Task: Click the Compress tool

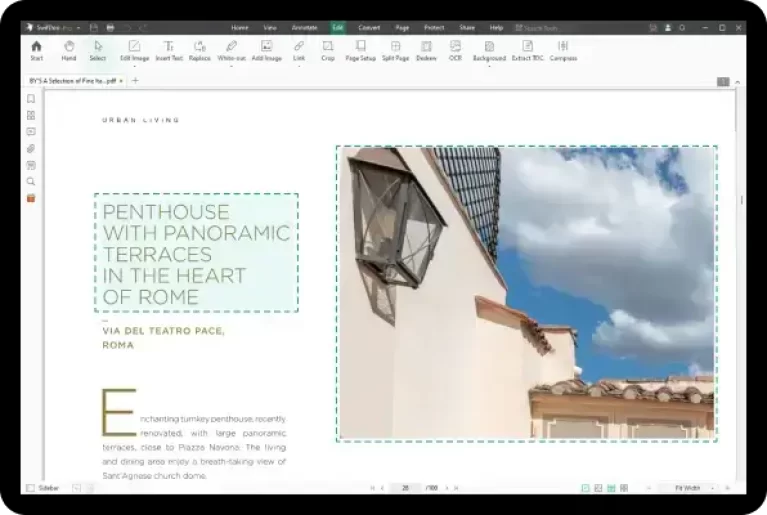Action: pos(563,50)
